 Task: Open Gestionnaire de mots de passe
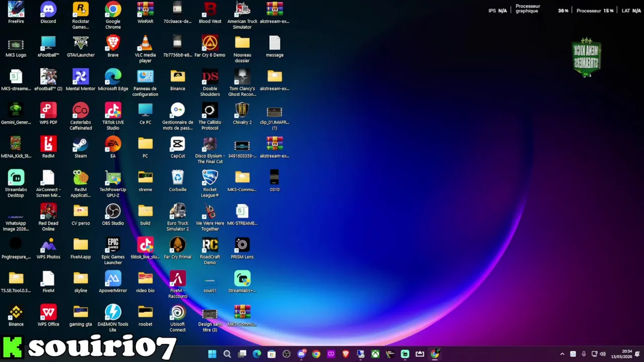coord(178,117)
